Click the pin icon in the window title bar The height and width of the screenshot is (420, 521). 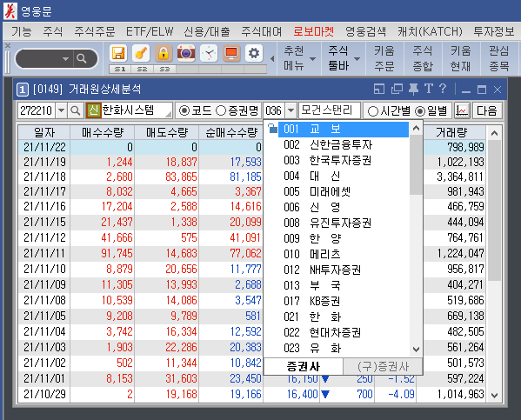[413, 89]
